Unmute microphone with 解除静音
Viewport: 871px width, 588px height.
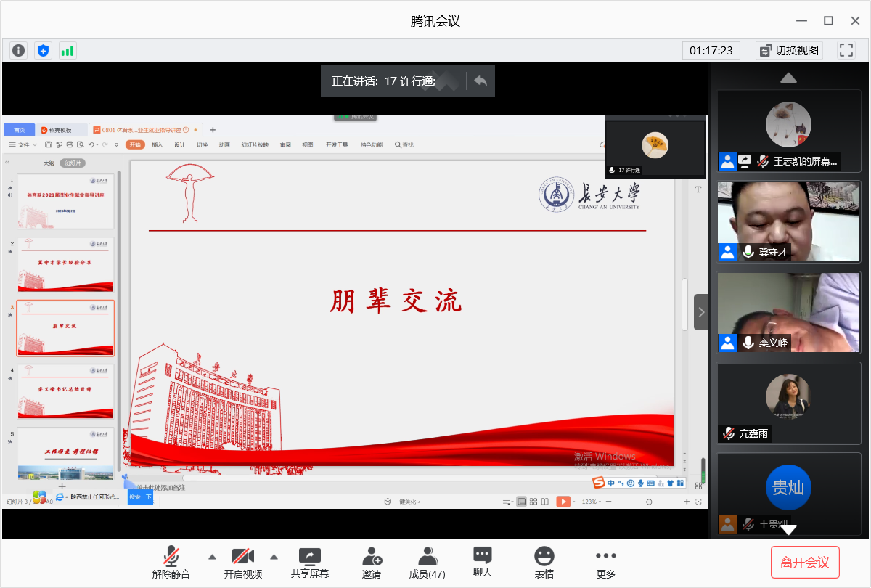tap(171, 557)
